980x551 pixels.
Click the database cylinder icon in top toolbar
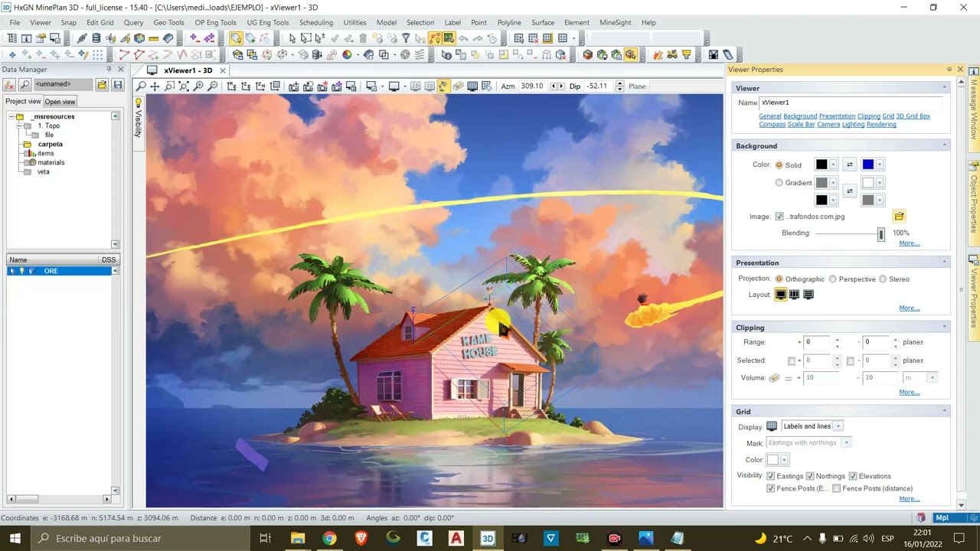pyautogui.click(x=96, y=38)
